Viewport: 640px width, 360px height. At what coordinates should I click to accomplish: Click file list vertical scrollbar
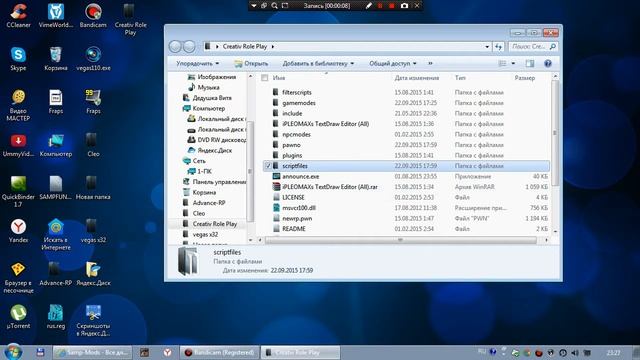[x=555, y=133]
